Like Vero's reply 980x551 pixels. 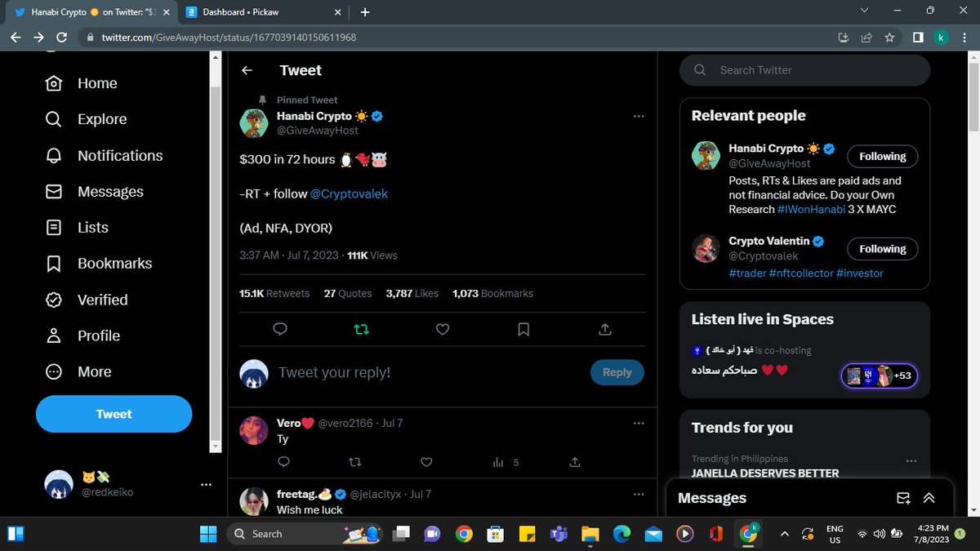pyautogui.click(x=425, y=462)
